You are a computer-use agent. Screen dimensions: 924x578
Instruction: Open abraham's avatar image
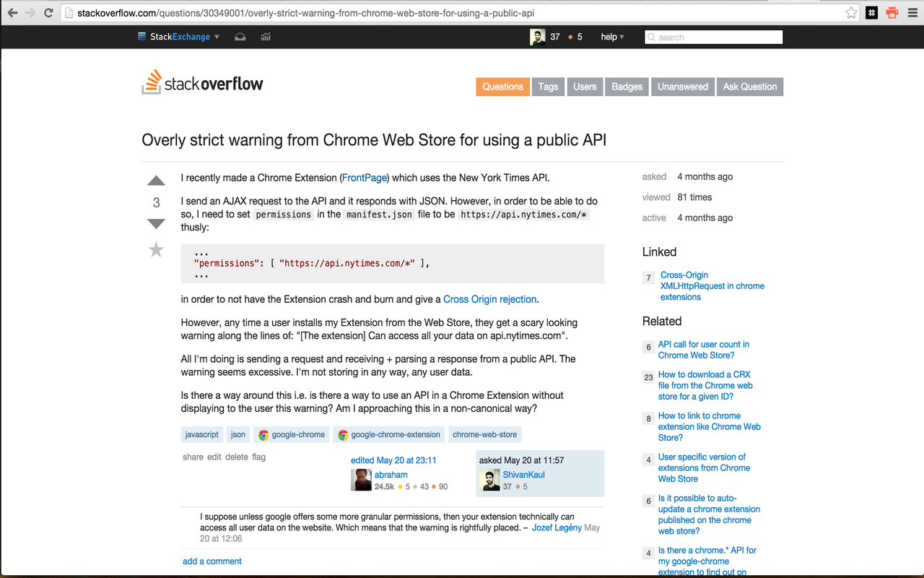[361, 480]
